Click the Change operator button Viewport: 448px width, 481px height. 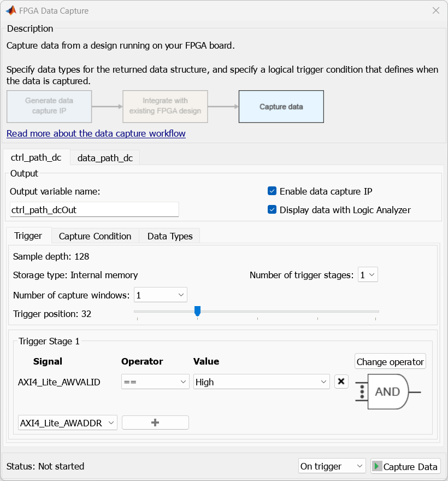(x=390, y=361)
